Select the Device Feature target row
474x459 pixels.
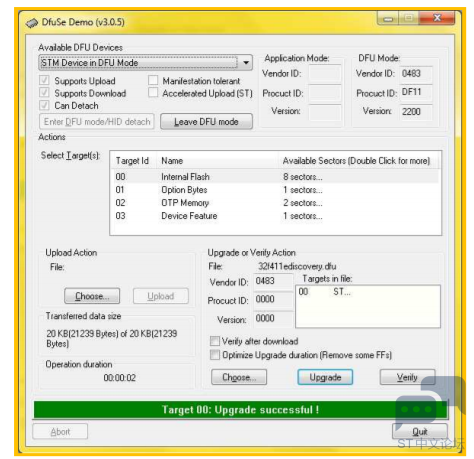click(276, 216)
